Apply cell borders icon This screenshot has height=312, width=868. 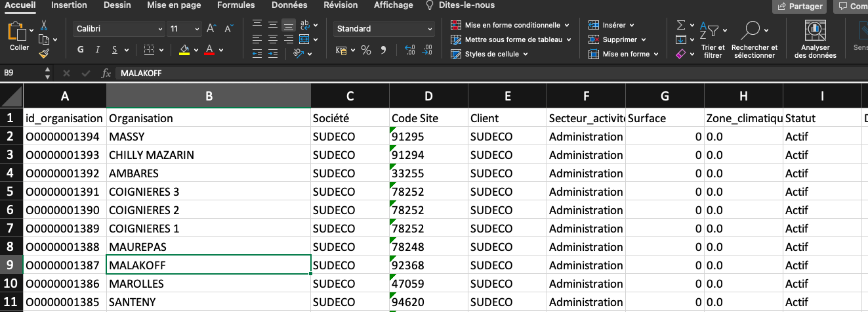[x=149, y=50]
